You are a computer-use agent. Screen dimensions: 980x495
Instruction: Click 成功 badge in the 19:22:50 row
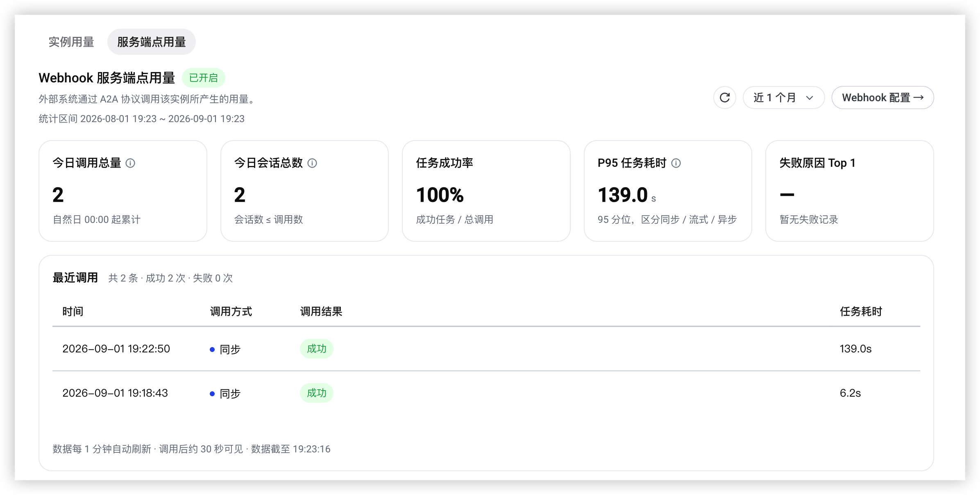click(x=317, y=349)
